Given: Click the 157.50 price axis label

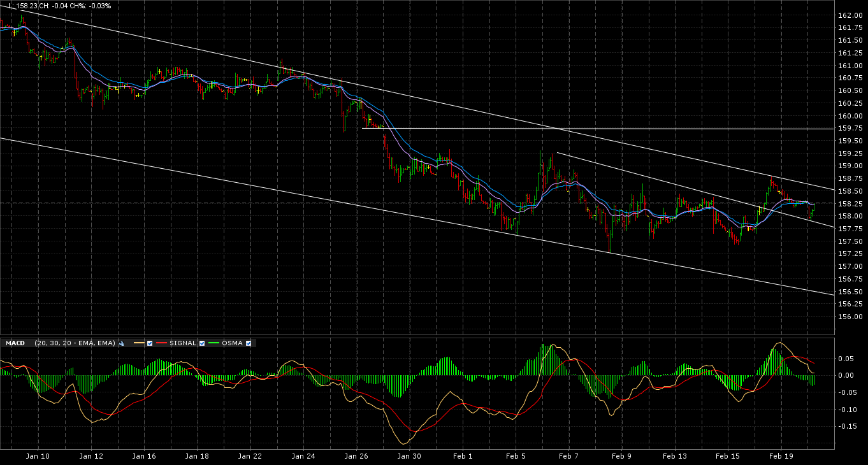Looking at the screenshot, I should tap(850, 241).
